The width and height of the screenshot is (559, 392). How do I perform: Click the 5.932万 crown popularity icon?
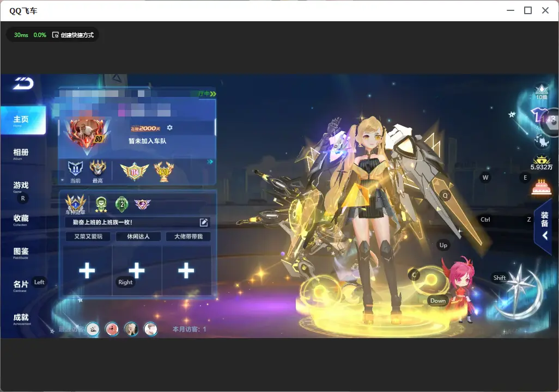pos(541,163)
